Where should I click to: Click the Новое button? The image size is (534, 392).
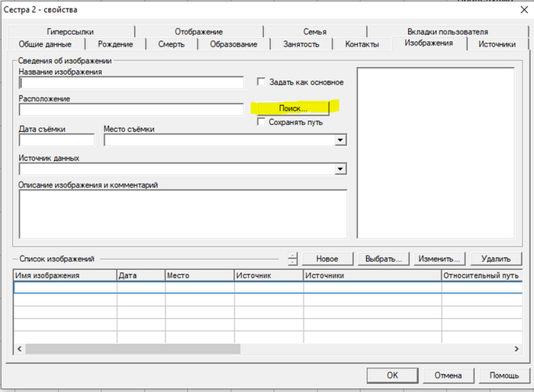[327, 259]
